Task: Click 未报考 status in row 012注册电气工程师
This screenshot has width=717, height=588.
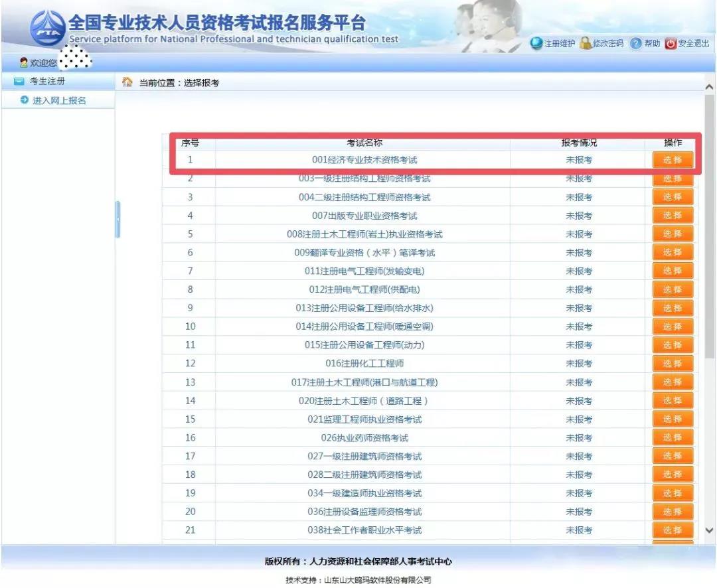Action: pyautogui.click(x=579, y=289)
